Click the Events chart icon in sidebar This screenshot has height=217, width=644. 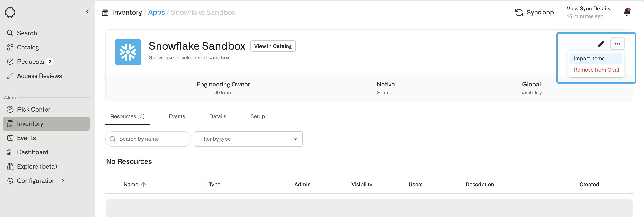click(10, 138)
